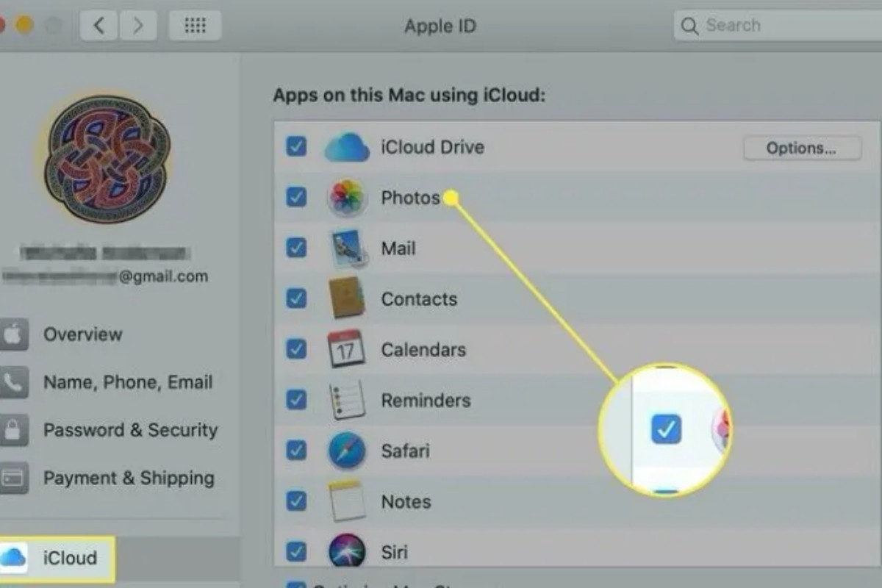Screen dimensions: 882x588
Task: Click the iCloud Drive cloud icon
Action: point(346,147)
